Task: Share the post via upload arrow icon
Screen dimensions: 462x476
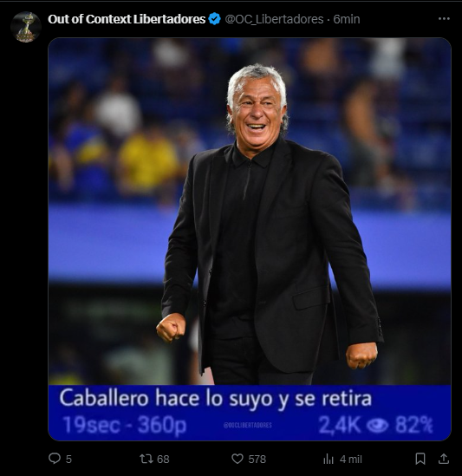Action: tap(444, 459)
